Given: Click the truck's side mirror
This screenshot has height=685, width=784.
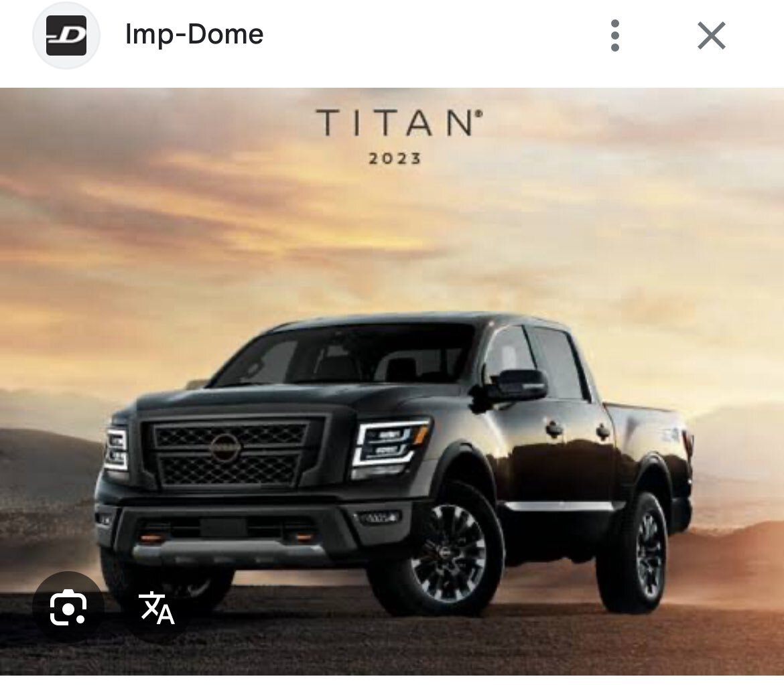Looking at the screenshot, I should [516, 385].
